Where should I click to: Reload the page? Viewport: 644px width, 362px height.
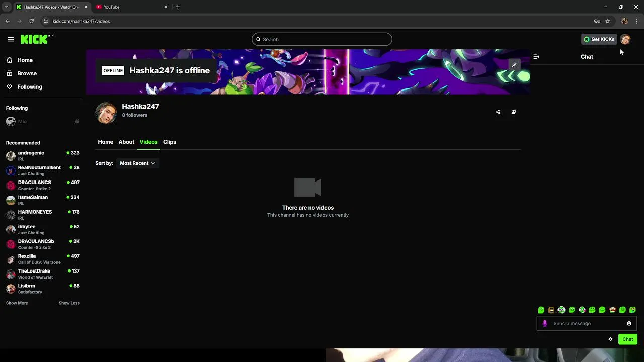(31, 21)
